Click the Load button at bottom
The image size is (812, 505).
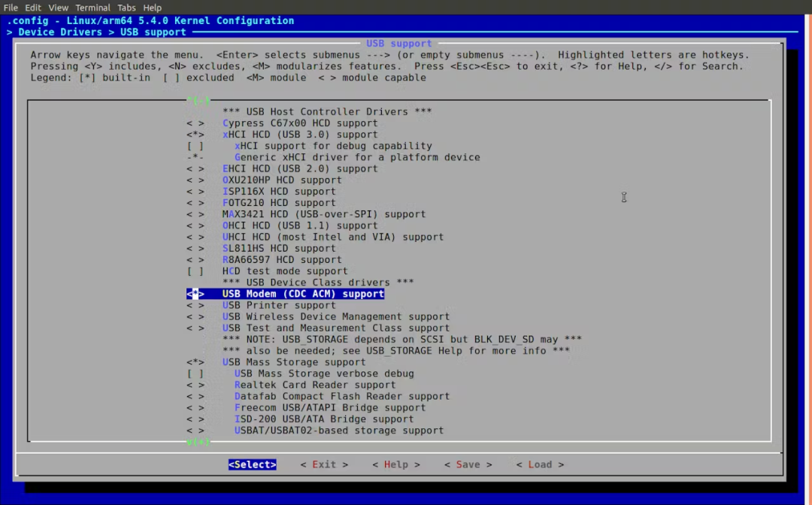coord(540,464)
